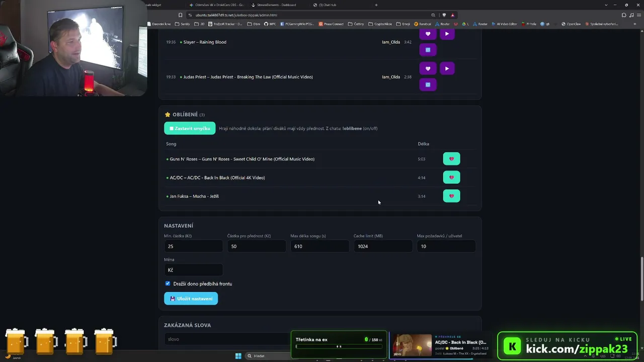This screenshot has height=362, width=644.
Task: Change the Max délka songu value
Action: [x=319, y=246]
